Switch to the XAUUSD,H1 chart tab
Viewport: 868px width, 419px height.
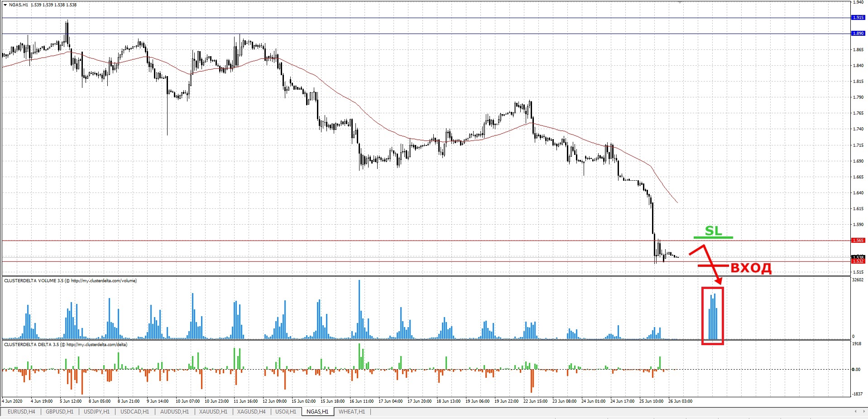213,412
